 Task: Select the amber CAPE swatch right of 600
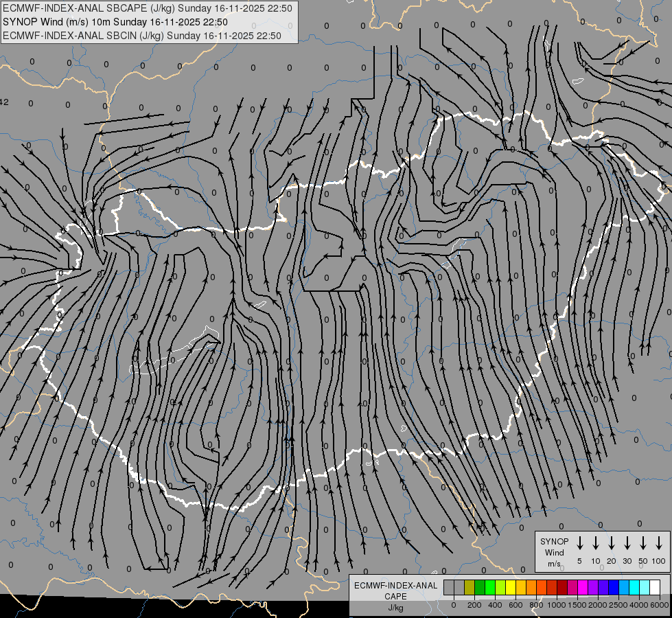(521, 587)
